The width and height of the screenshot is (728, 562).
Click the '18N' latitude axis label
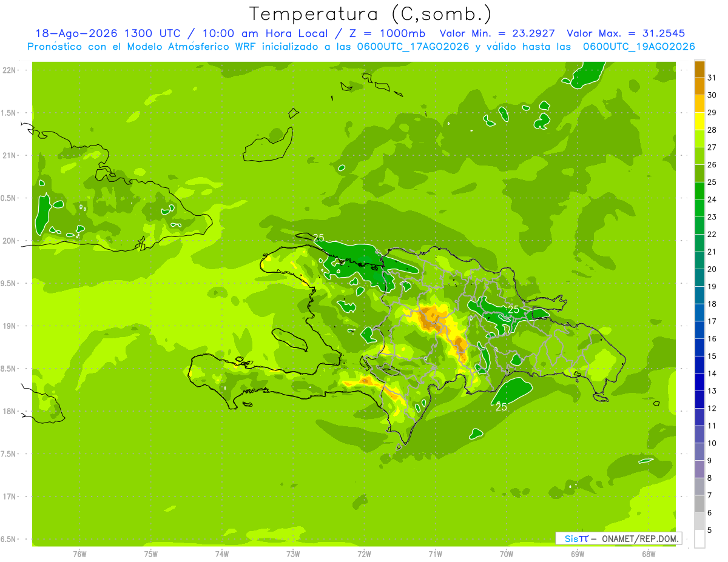[10, 411]
